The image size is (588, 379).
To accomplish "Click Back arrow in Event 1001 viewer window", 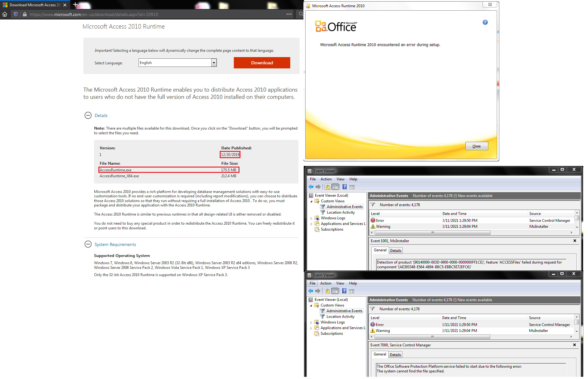I will (x=311, y=187).
